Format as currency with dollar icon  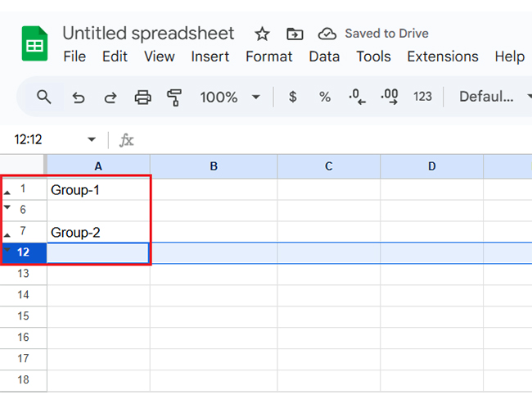(292, 97)
